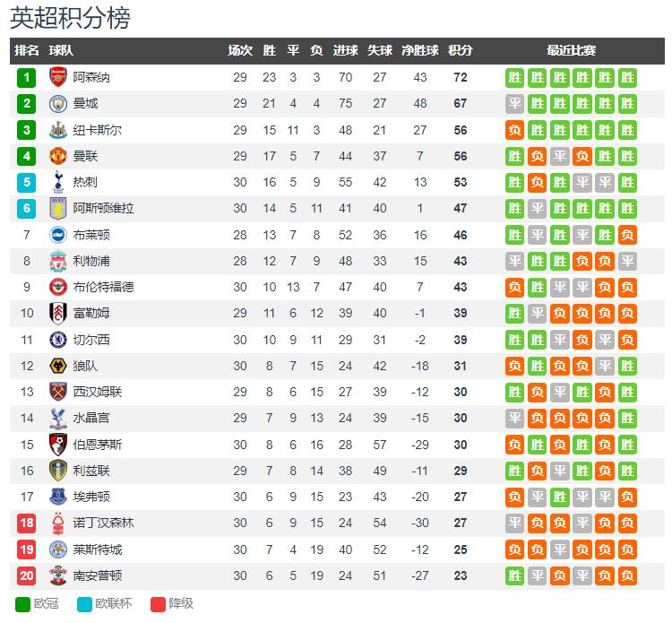Open the 布伦特福德 team link
This screenshot has width=672, height=623.
tap(103, 287)
